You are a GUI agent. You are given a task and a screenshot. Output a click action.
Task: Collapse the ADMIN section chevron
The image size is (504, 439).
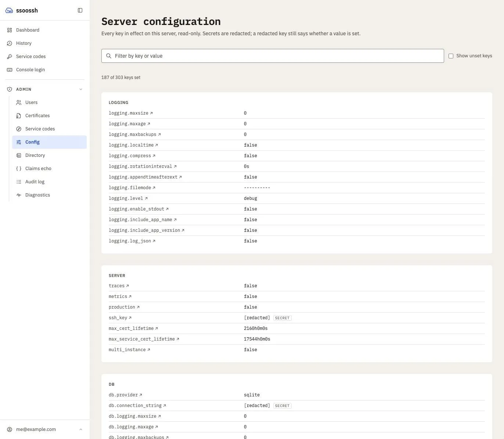(x=81, y=89)
